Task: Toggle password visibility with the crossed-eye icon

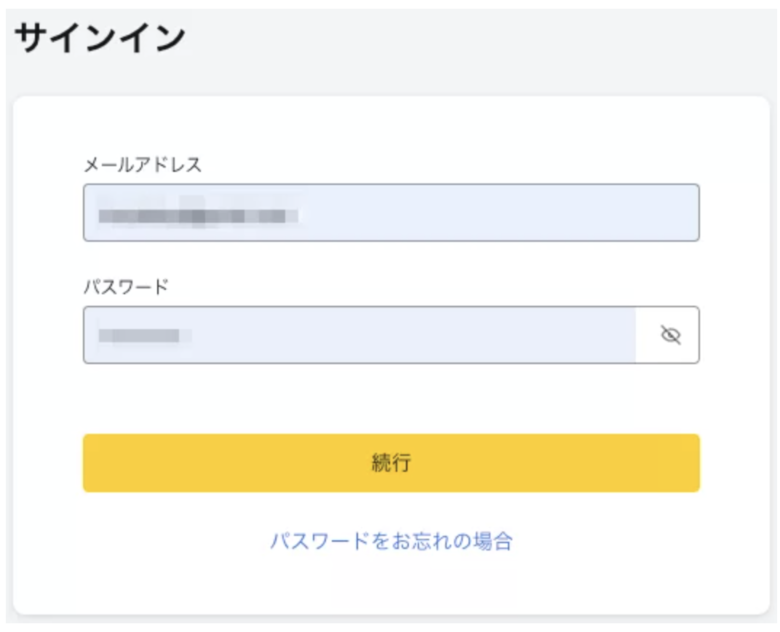Action: click(670, 335)
